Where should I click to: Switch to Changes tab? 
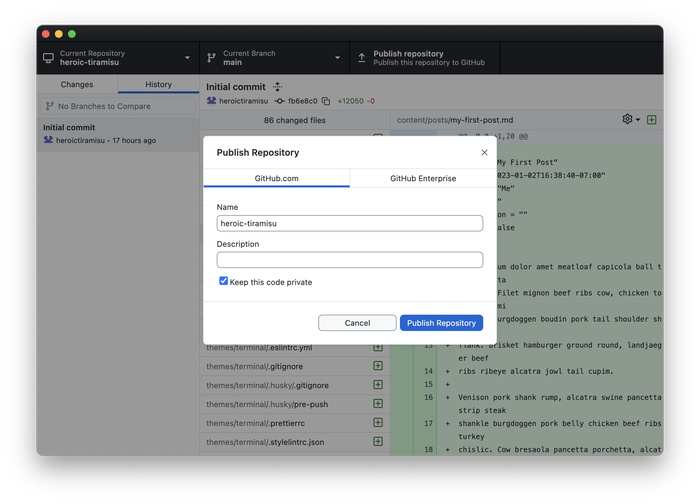coord(77,84)
